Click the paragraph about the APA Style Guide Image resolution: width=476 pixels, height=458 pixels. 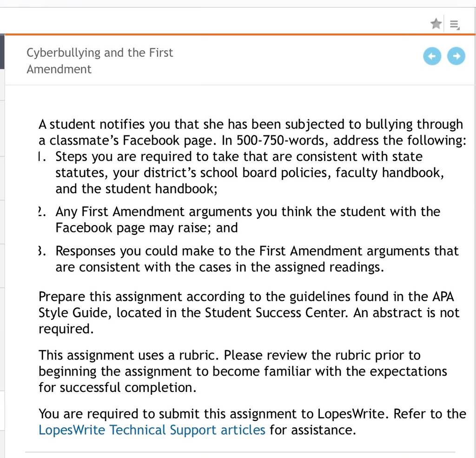click(249, 312)
